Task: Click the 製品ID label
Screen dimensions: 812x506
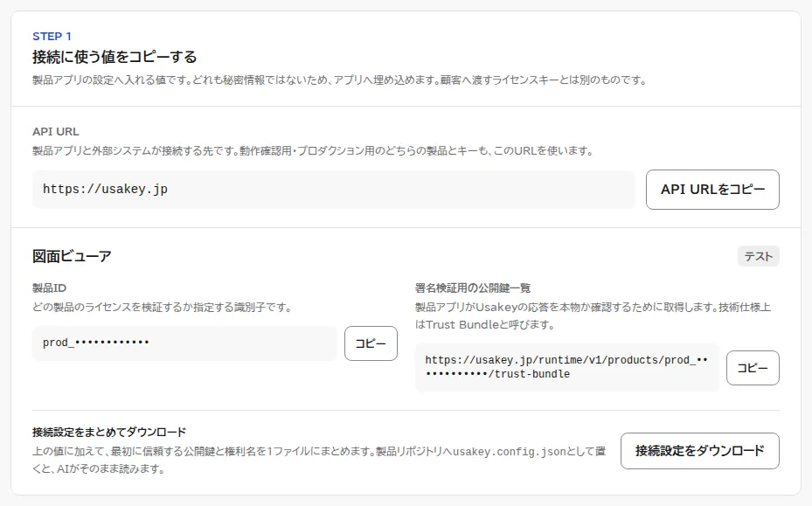Action: [x=49, y=288]
